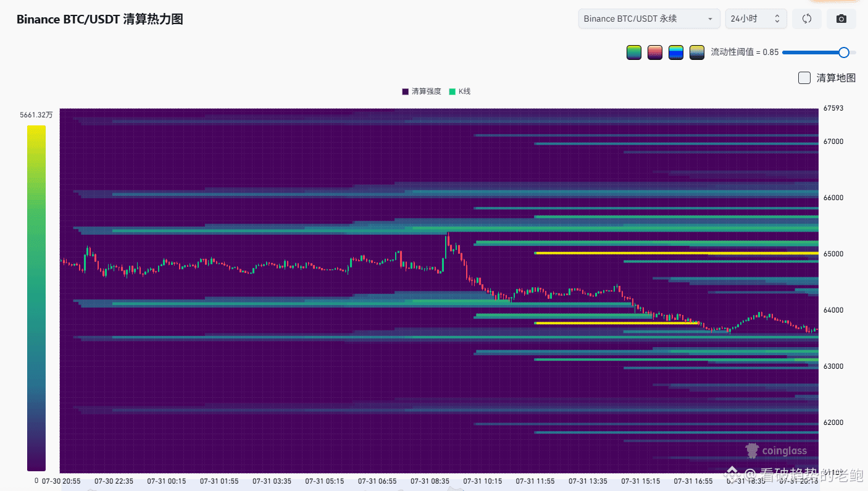Click the yellow liquidation band below 64000
Image resolution: width=868 pixels, height=491 pixels.
point(616,323)
